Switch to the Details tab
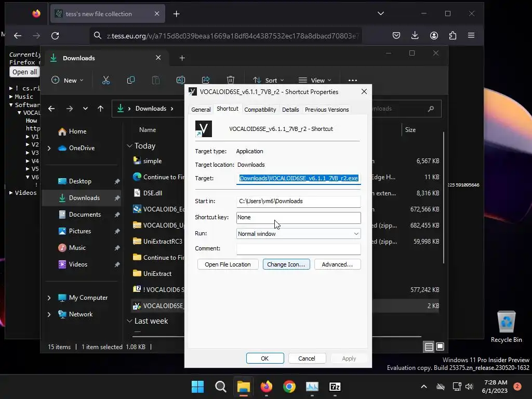 click(290, 110)
